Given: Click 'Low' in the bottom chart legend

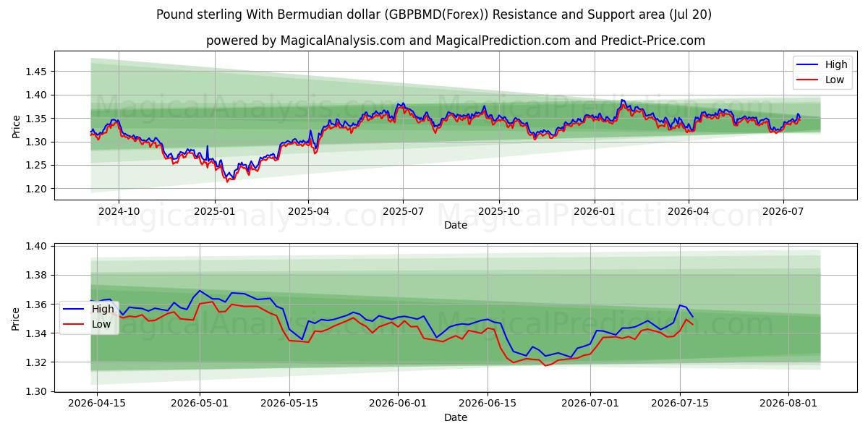Looking at the screenshot, I should [101, 324].
